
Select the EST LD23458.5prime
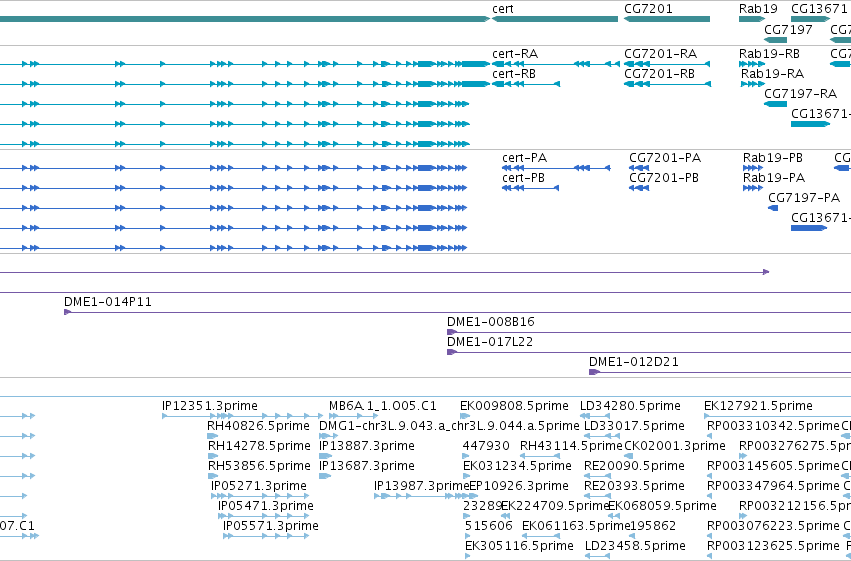635,546
